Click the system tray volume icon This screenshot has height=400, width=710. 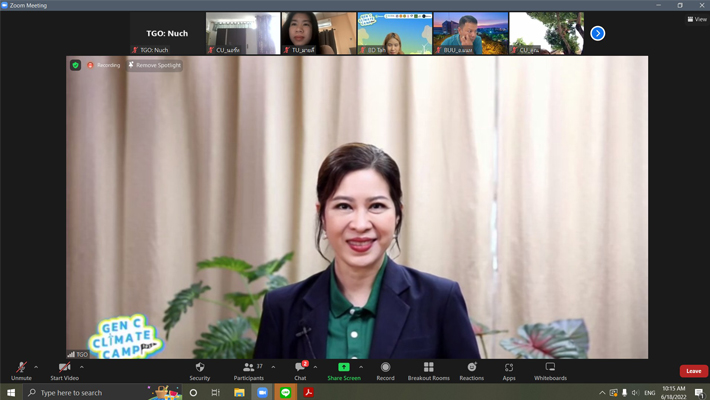tap(635, 393)
